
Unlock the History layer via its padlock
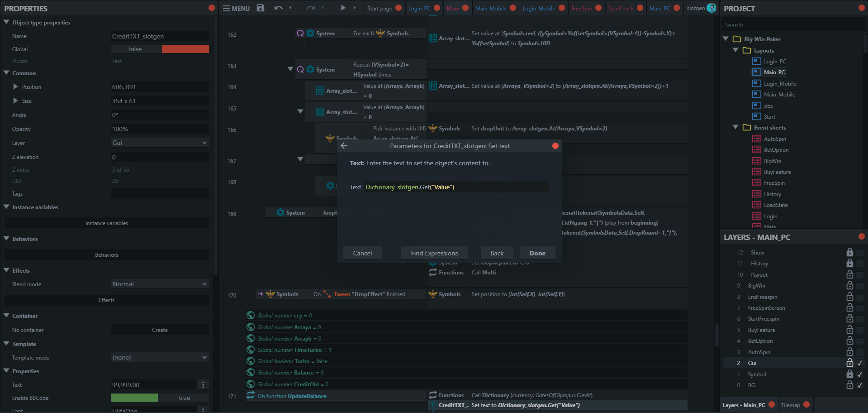click(x=850, y=263)
